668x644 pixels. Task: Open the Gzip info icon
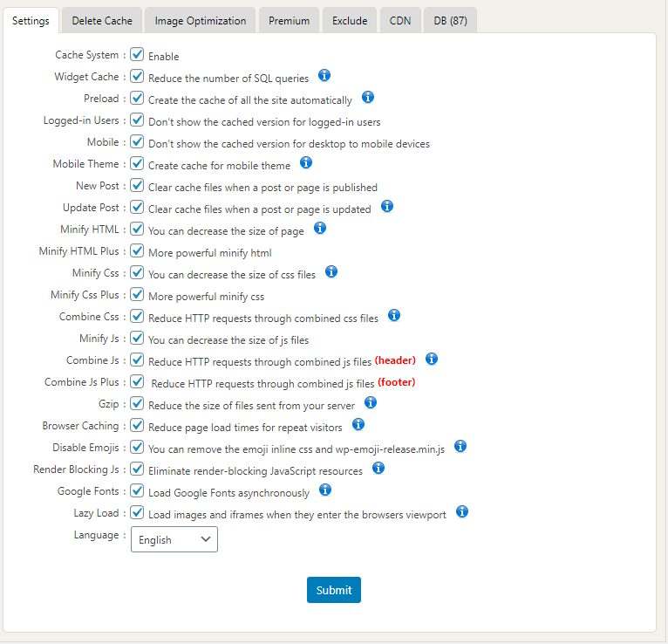370,402
